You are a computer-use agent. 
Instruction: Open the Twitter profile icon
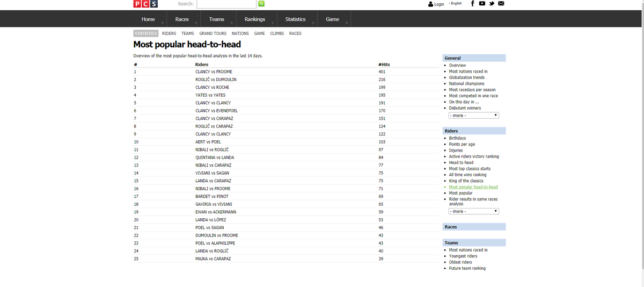pos(492,4)
